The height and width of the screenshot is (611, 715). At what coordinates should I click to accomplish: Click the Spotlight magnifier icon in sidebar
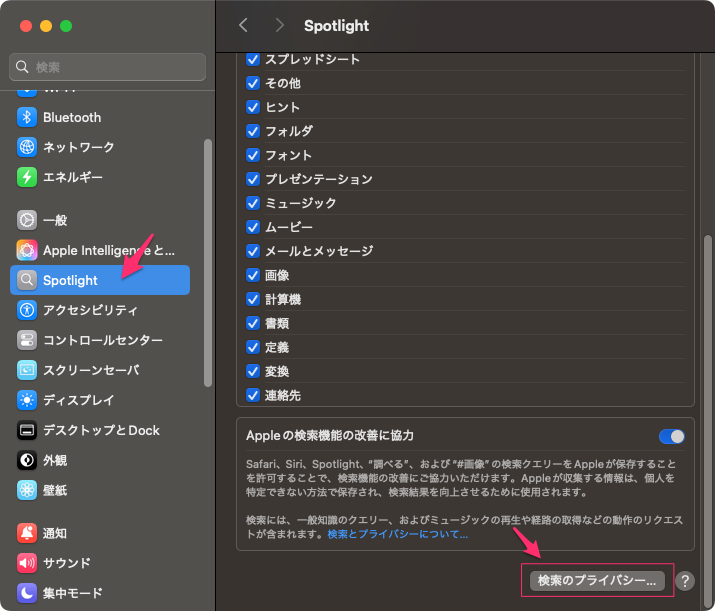pos(27,280)
